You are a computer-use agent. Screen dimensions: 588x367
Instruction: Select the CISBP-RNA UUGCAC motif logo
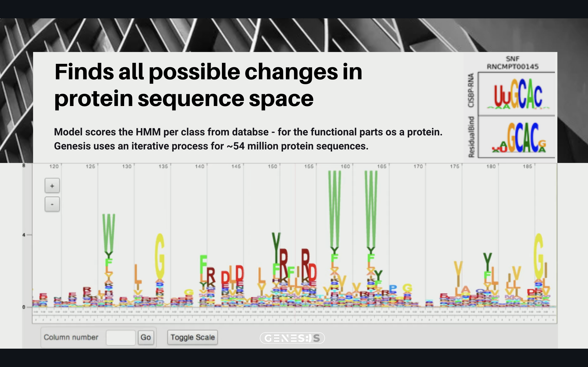click(x=518, y=94)
